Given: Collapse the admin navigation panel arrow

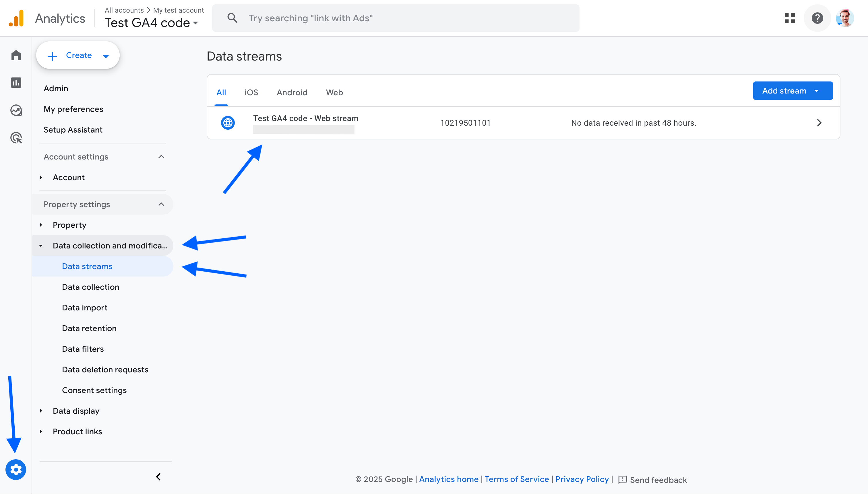Looking at the screenshot, I should click(158, 477).
